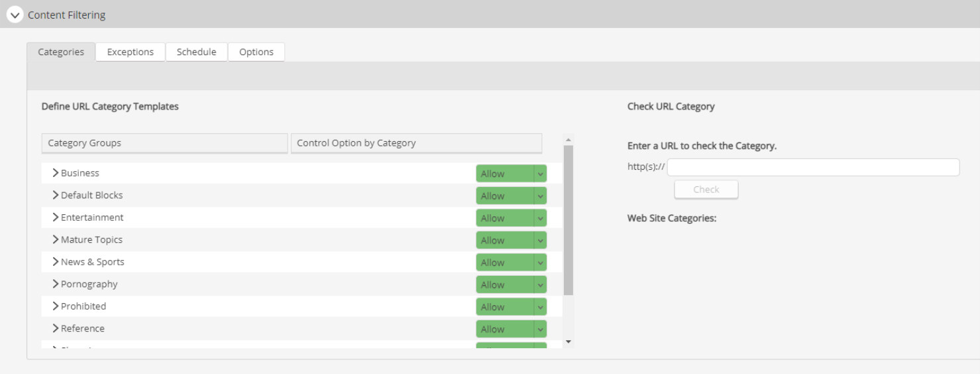Expand the Reference category group

coord(56,328)
